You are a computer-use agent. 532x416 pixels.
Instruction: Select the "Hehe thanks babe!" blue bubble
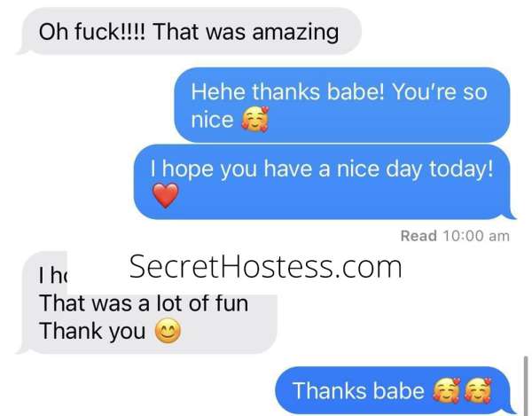[342, 105]
